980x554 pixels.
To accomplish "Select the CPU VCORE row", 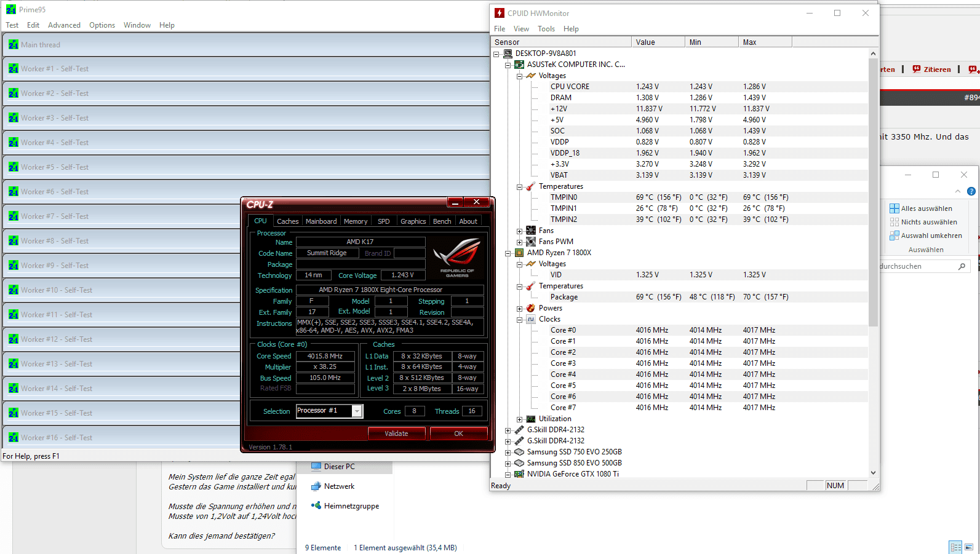I will 708,87.
